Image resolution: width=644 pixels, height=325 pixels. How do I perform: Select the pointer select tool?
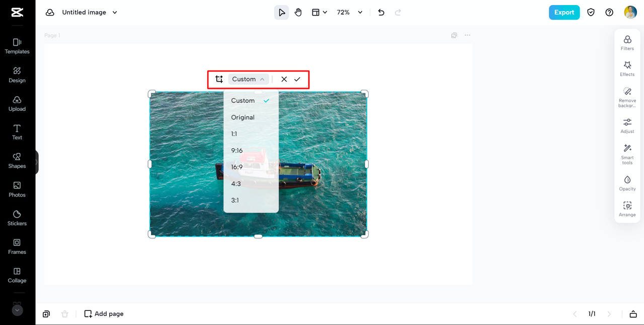282,13
